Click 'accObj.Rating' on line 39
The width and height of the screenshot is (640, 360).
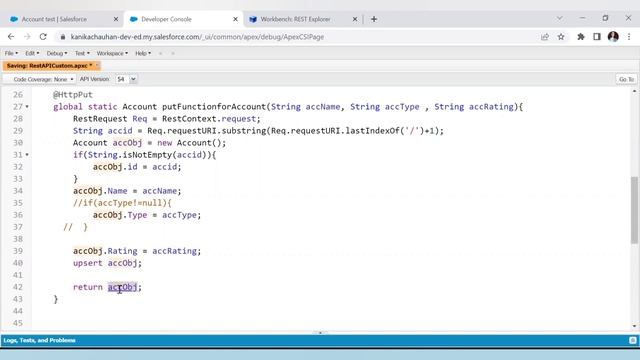pyautogui.click(x=105, y=251)
